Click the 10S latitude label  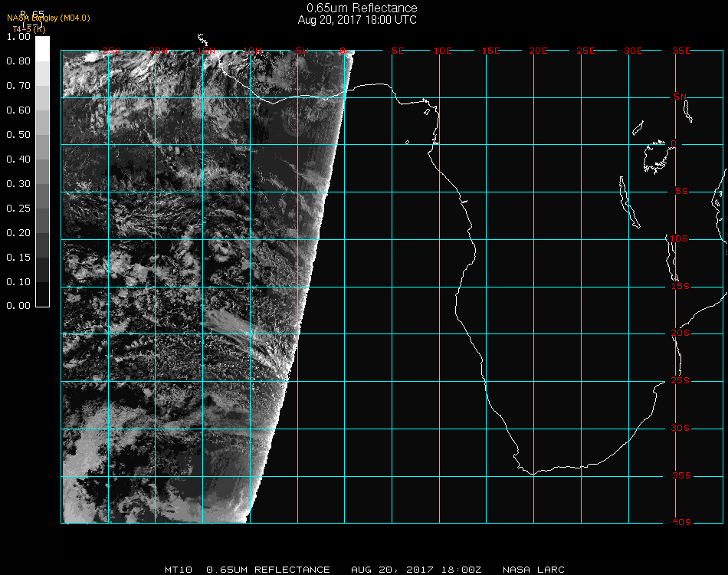[x=679, y=238]
